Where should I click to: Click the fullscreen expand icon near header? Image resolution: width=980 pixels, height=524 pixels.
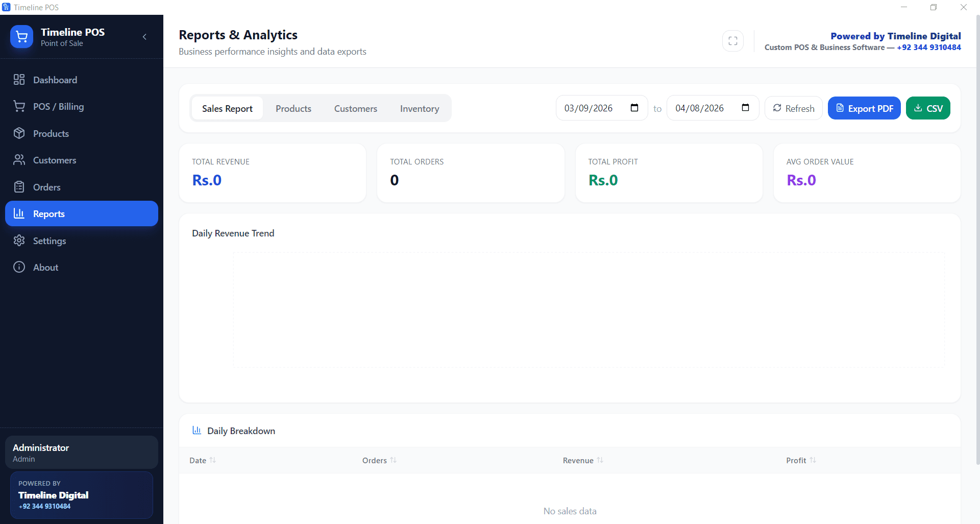[733, 41]
